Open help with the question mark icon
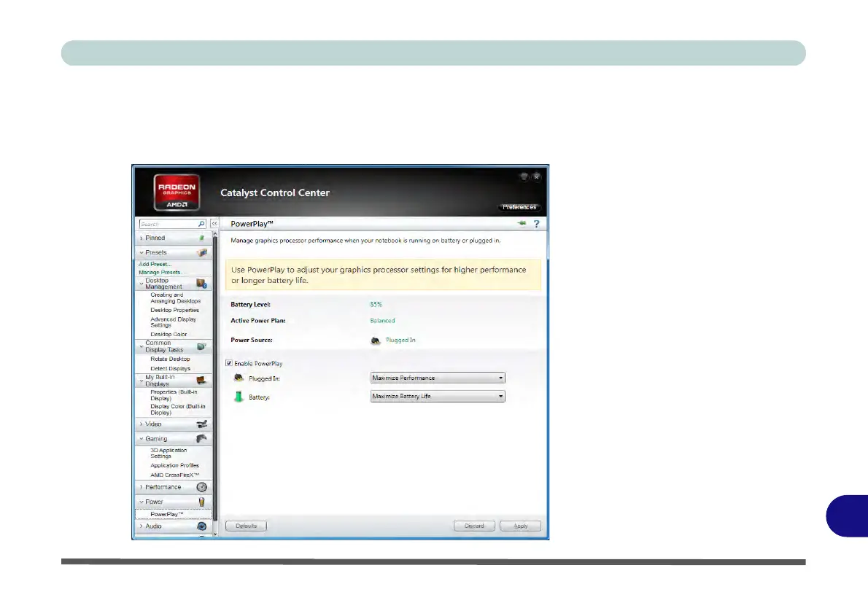This screenshot has width=868, height=611. coord(536,224)
